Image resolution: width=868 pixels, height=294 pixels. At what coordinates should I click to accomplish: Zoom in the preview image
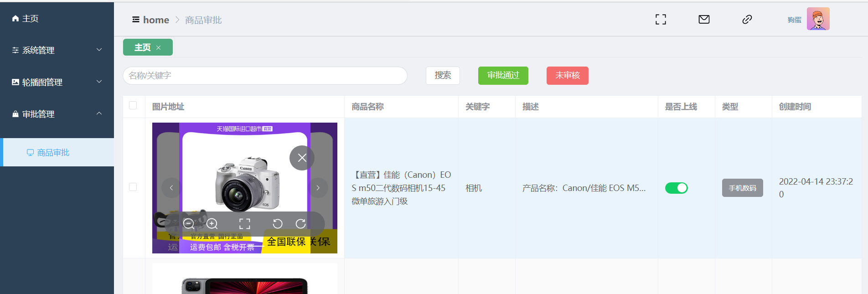pos(212,224)
